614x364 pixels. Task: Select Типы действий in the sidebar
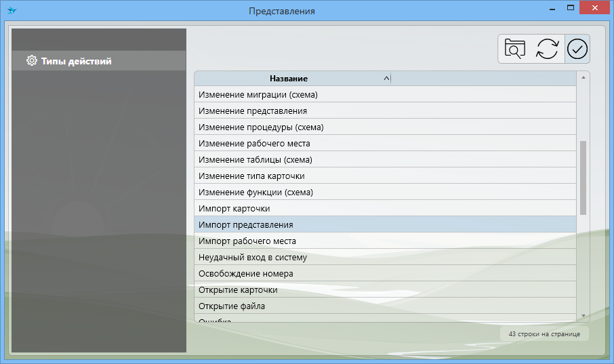click(76, 61)
